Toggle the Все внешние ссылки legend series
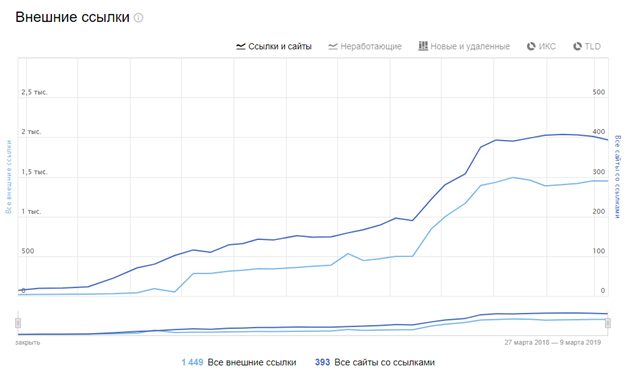Screen dimensions: 624x380 (x=252, y=362)
